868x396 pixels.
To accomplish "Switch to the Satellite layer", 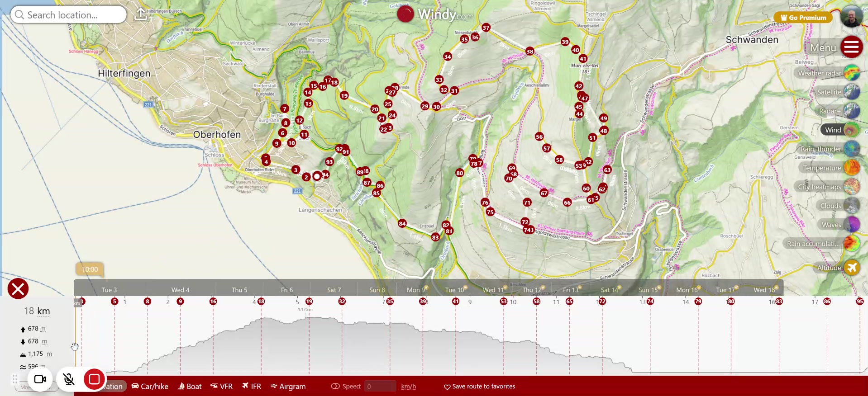I will tap(851, 92).
